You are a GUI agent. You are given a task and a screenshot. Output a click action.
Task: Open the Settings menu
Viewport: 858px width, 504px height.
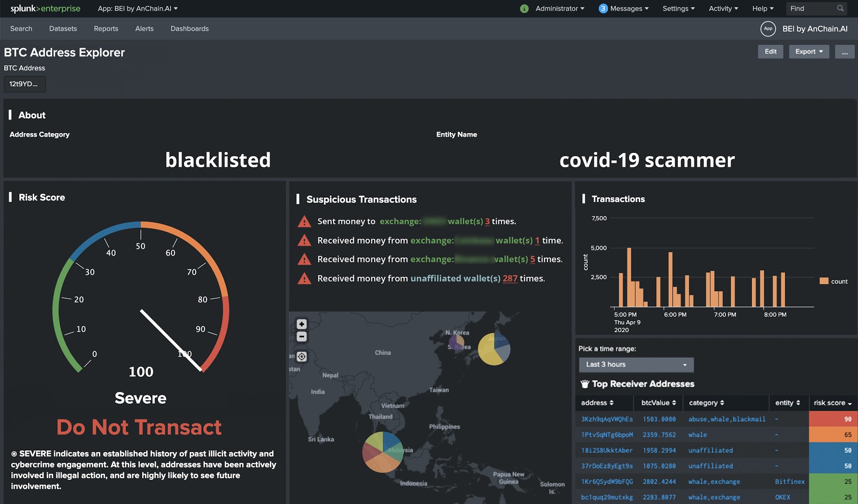pyautogui.click(x=678, y=9)
